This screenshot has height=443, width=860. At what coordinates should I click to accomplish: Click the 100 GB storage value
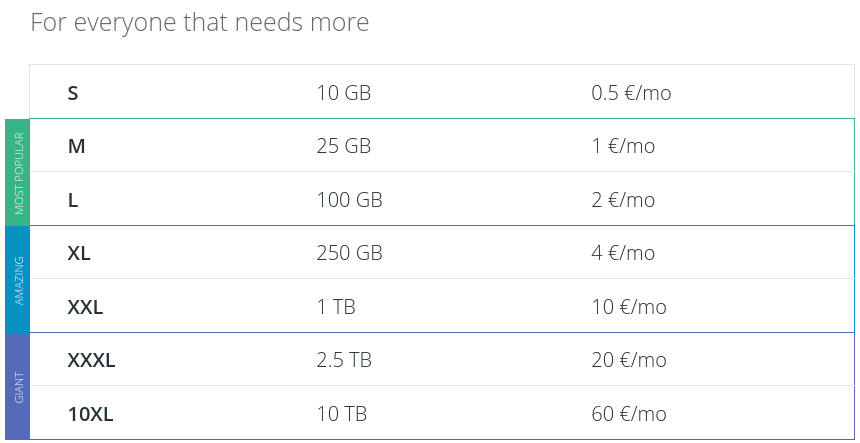coord(349,200)
